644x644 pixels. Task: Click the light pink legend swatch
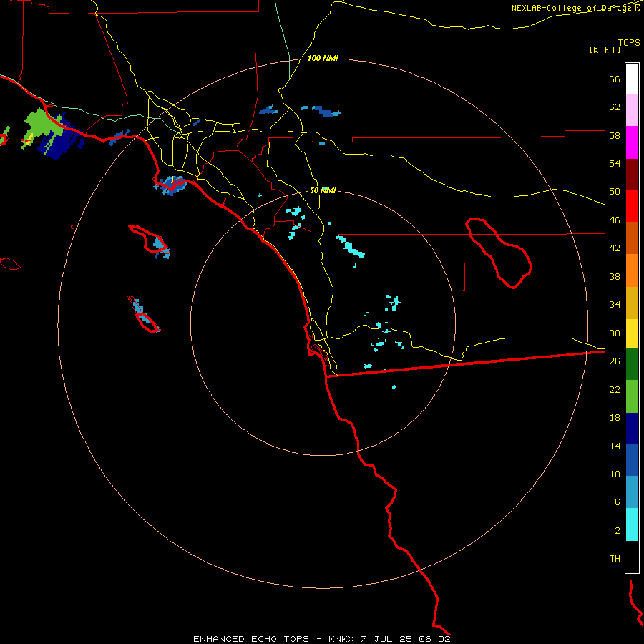632,110
